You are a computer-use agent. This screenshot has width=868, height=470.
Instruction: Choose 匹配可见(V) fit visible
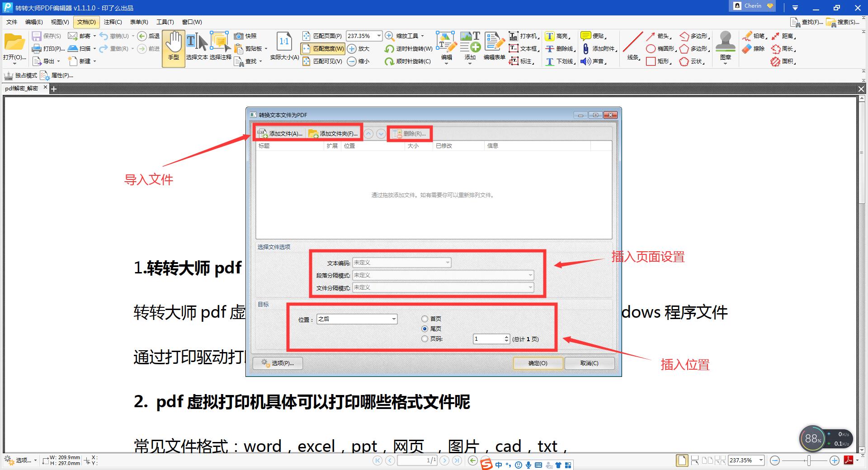(x=322, y=61)
